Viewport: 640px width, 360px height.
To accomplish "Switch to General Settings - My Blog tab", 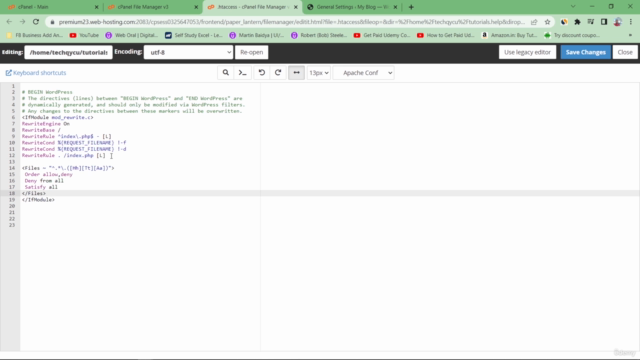I will [351, 7].
